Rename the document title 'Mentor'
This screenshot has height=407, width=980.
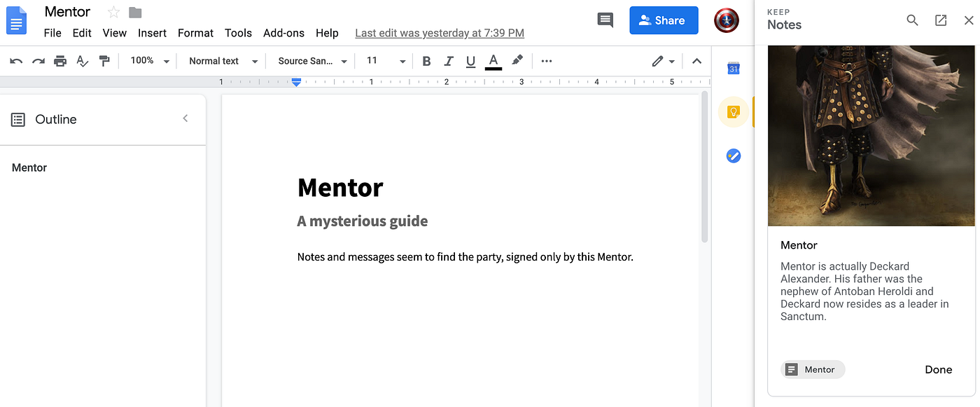(x=67, y=12)
